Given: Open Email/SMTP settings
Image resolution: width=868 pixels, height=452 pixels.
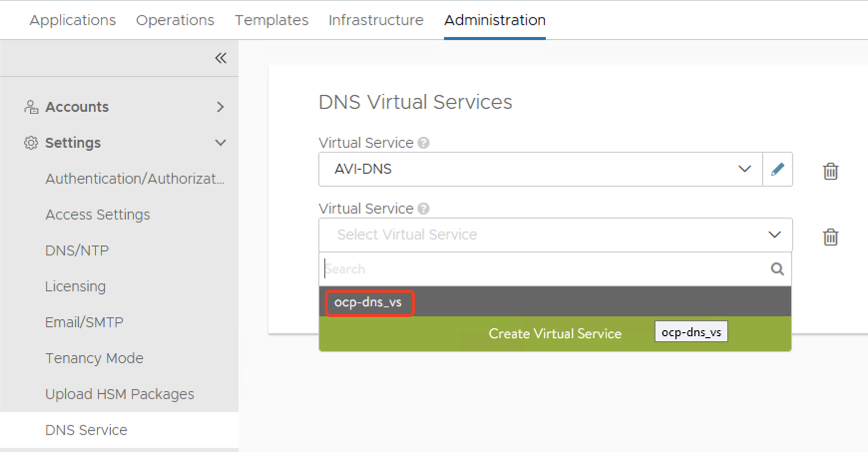Looking at the screenshot, I should (x=84, y=322).
